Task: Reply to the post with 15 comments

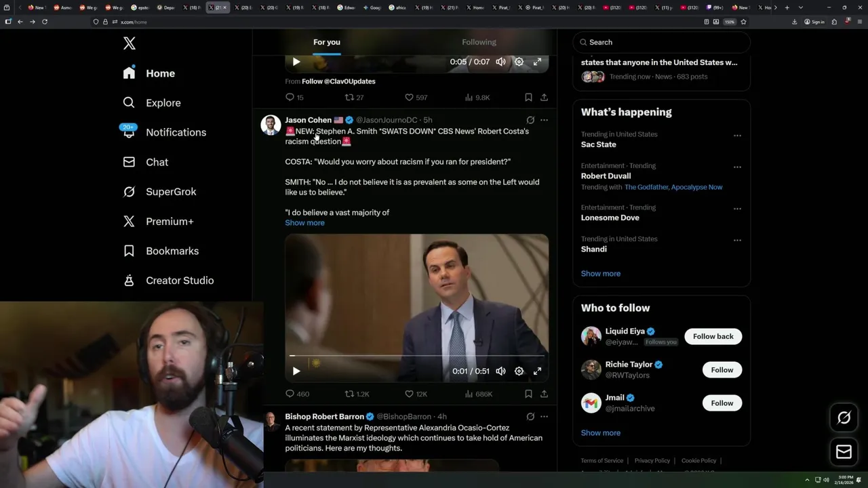Action: click(294, 98)
